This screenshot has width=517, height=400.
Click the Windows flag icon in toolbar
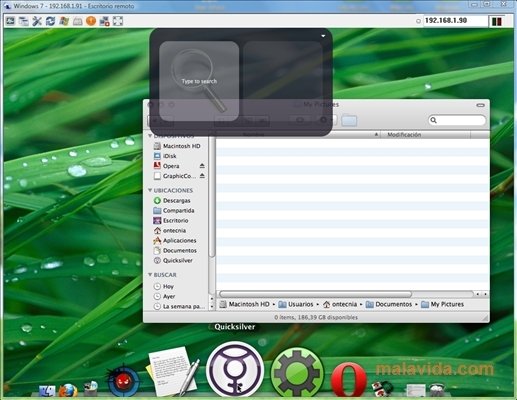tap(64, 21)
